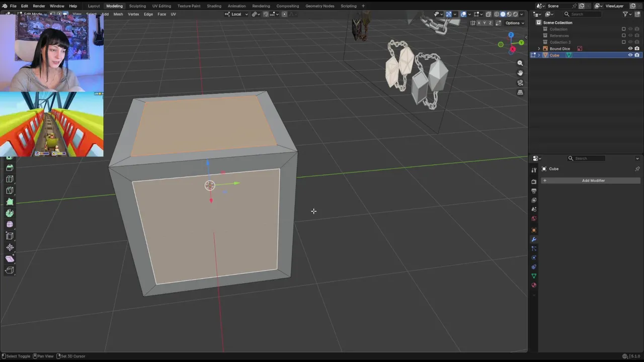Open the World properties tab
Image resolution: width=644 pixels, height=362 pixels.
point(534,219)
